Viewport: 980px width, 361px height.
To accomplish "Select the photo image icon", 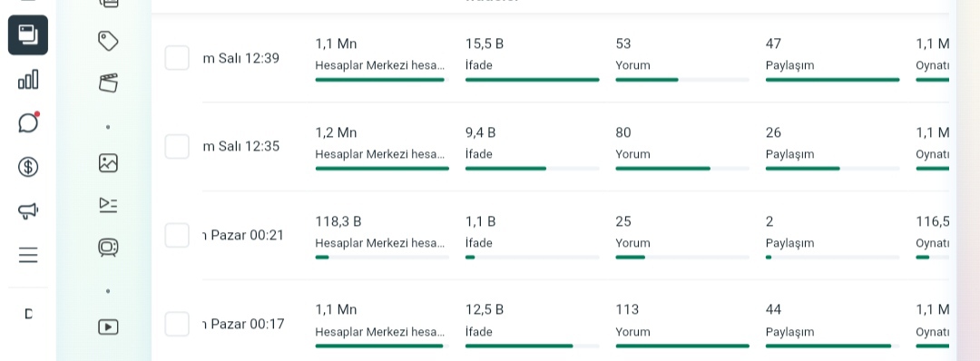I will pyautogui.click(x=108, y=163).
